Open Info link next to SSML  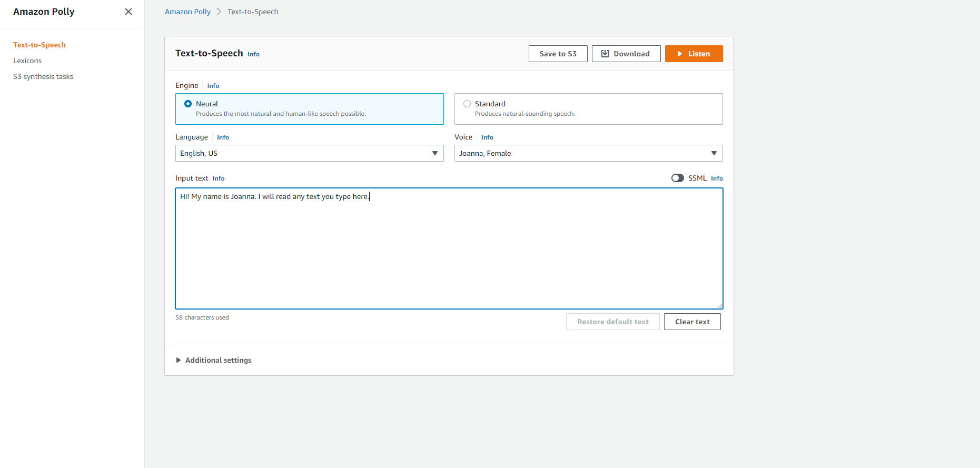pyautogui.click(x=717, y=178)
